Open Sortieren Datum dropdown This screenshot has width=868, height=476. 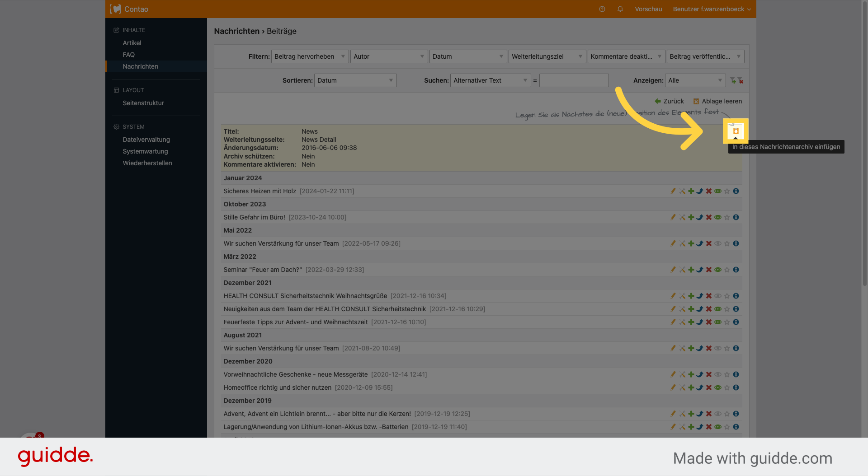[x=355, y=80]
